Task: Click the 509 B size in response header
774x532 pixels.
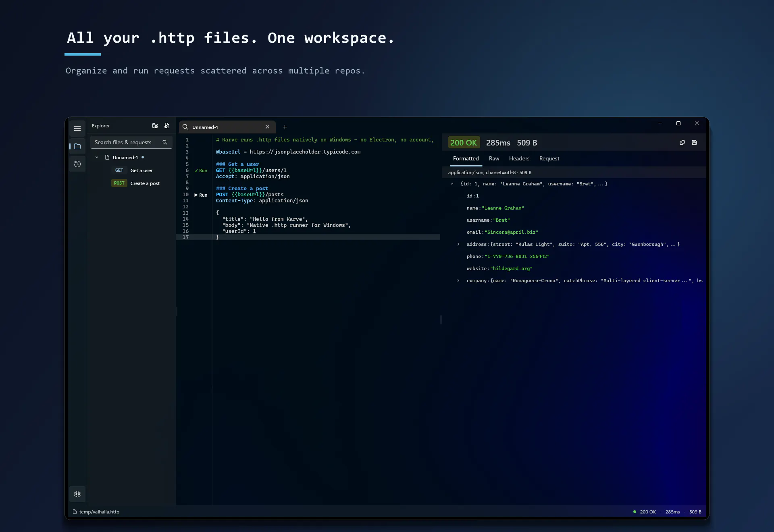Action: [527, 143]
